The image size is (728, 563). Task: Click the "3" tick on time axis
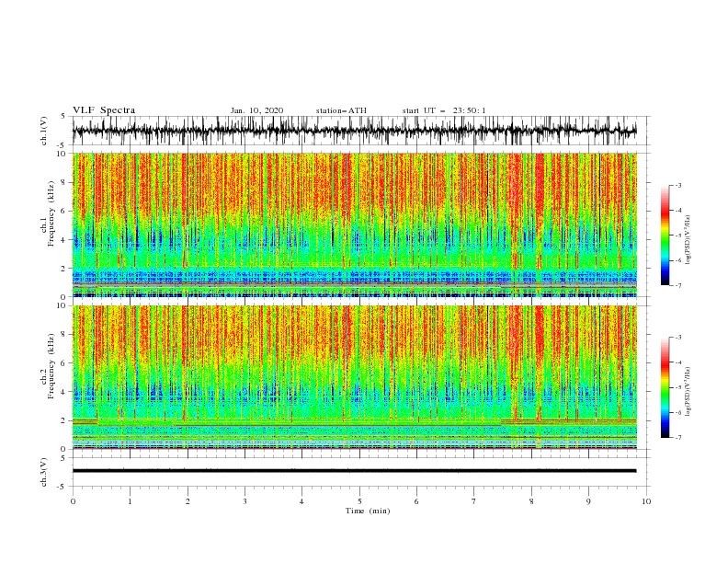click(245, 501)
